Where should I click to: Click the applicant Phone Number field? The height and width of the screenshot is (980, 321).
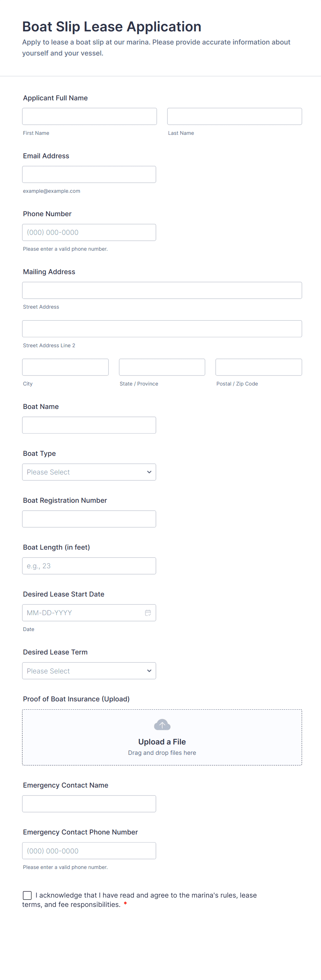click(x=89, y=232)
